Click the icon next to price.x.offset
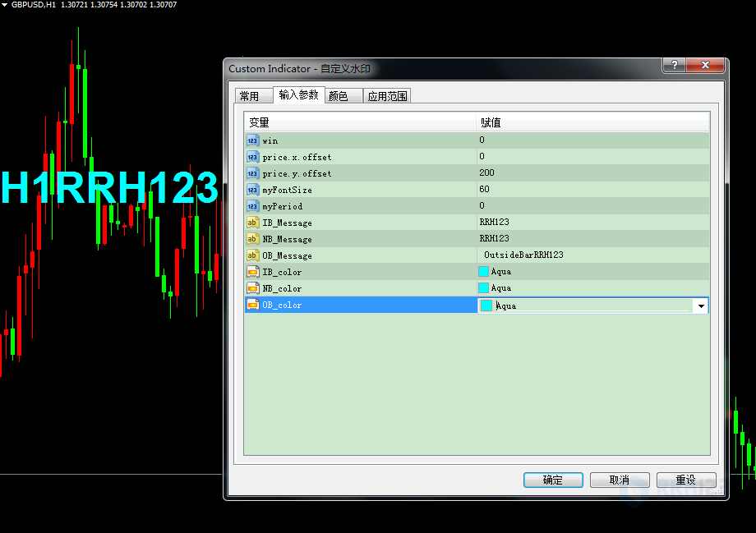This screenshot has height=533, width=756. coord(252,157)
